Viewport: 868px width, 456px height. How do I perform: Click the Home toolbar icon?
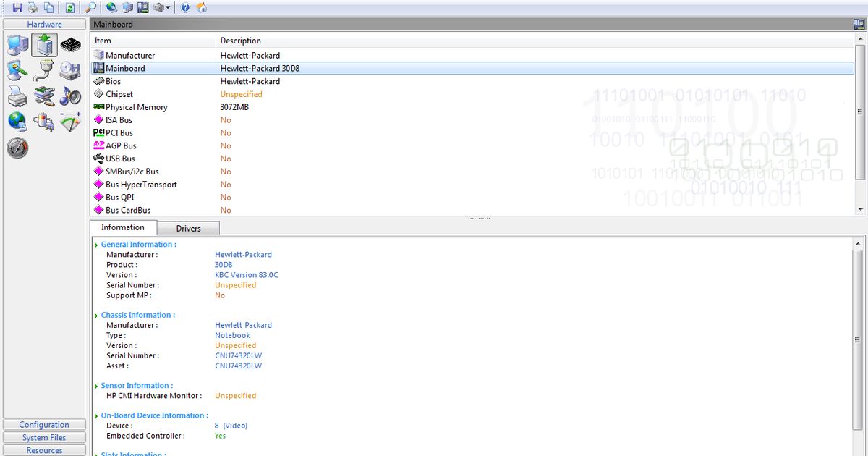tap(200, 7)
